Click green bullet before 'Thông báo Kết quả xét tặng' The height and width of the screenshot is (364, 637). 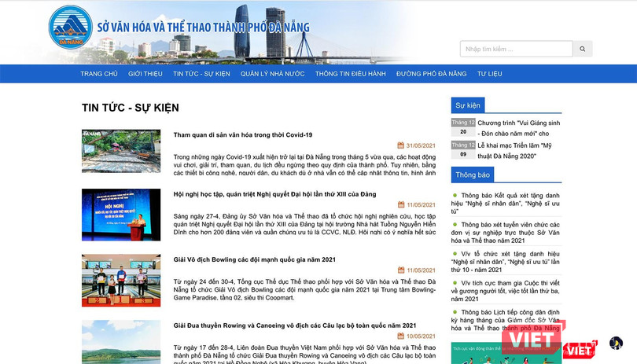pos(455,194)
